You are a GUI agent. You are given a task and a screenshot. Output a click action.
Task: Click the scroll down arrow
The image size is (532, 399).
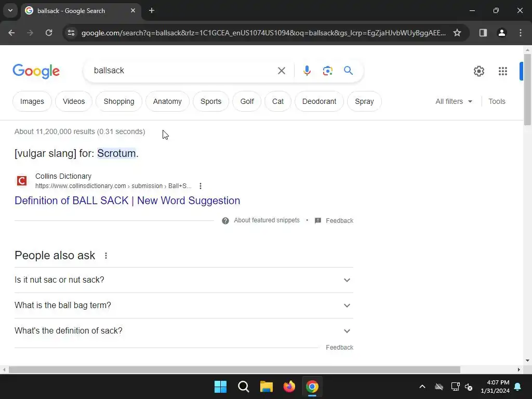coord(527,361)
